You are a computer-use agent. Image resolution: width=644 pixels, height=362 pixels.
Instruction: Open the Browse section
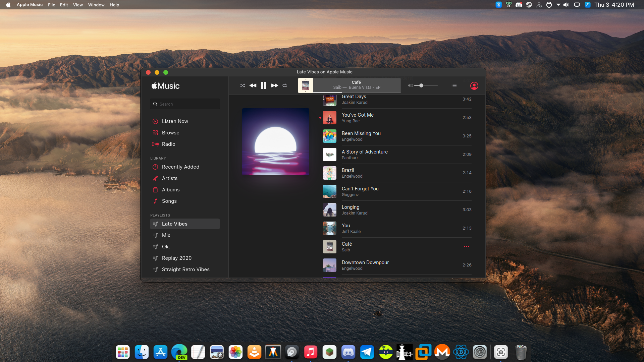185,133
